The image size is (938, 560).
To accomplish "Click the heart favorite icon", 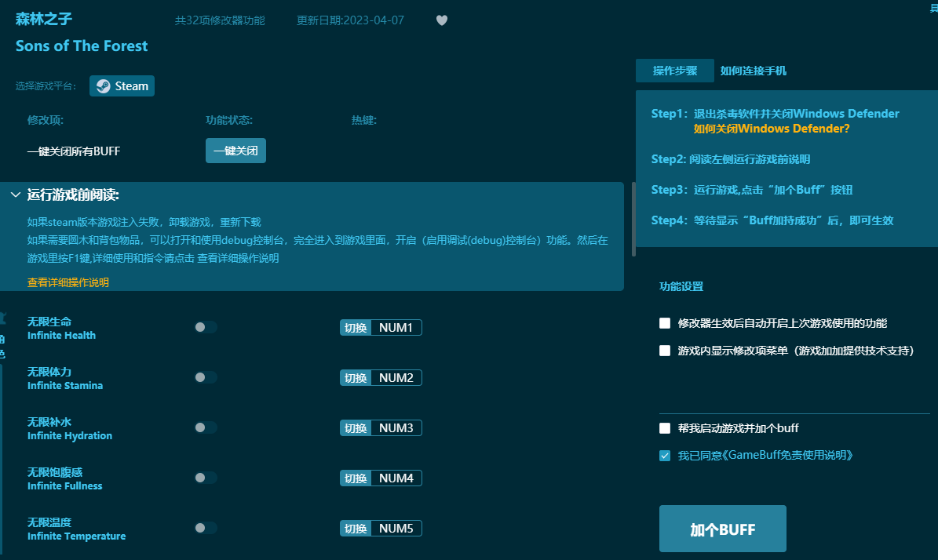I will 441,20.
